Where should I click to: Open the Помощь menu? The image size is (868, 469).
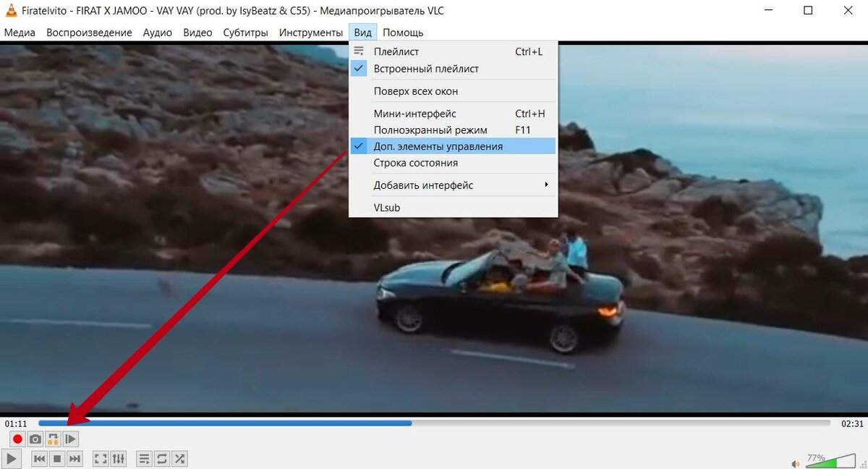pyautogui.click(x=403, y=33)
